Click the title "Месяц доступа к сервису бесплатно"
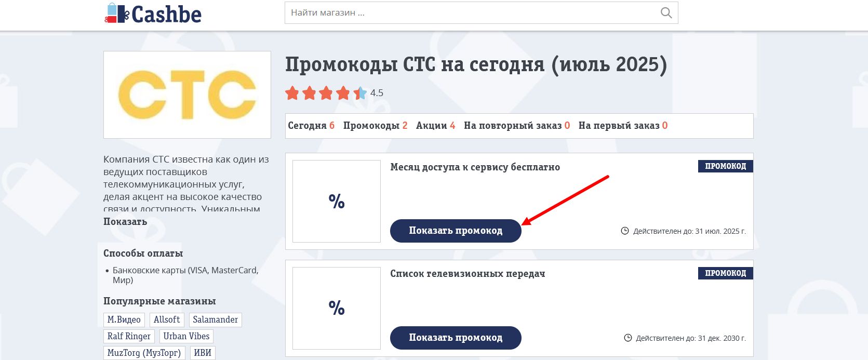Viewport: 868px width, 360px height. pos(475,167)
